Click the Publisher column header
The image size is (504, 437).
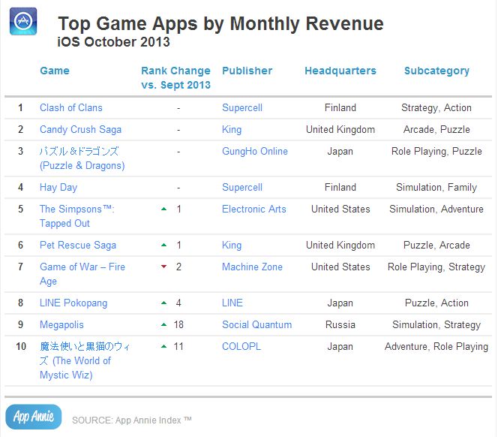tap(247, 71)
